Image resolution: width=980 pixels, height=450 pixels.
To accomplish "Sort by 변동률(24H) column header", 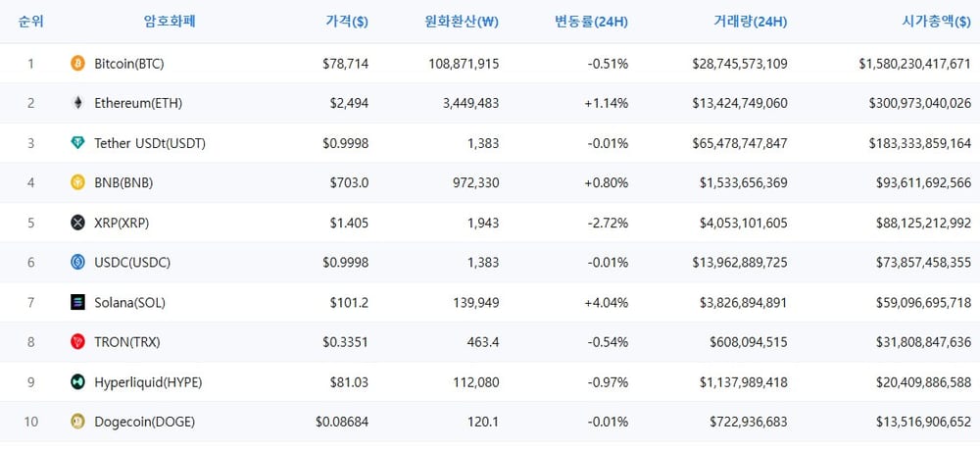I will pos(591,22).
